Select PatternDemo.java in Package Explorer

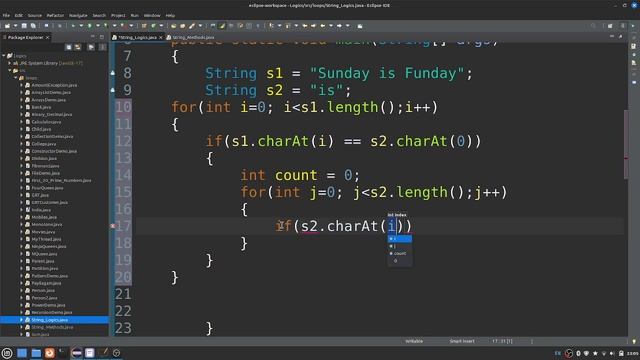point(49,276)
